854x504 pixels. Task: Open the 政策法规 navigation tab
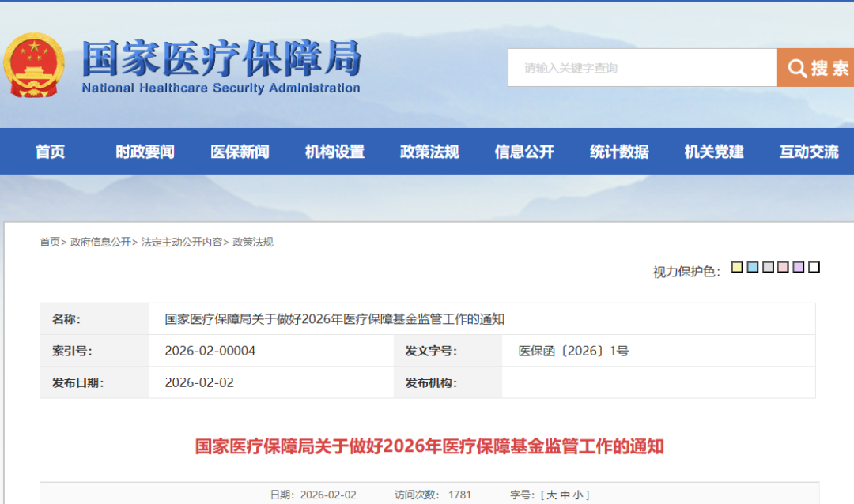(429, 152)
